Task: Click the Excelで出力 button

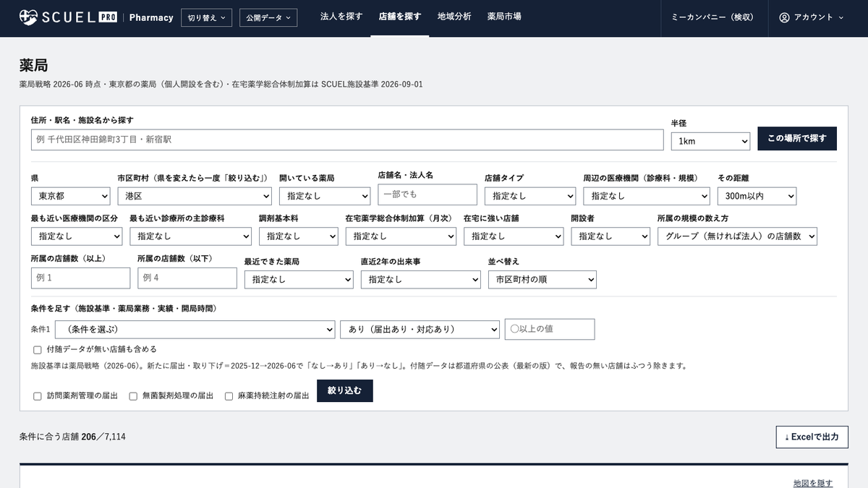Action: point(812,437)
